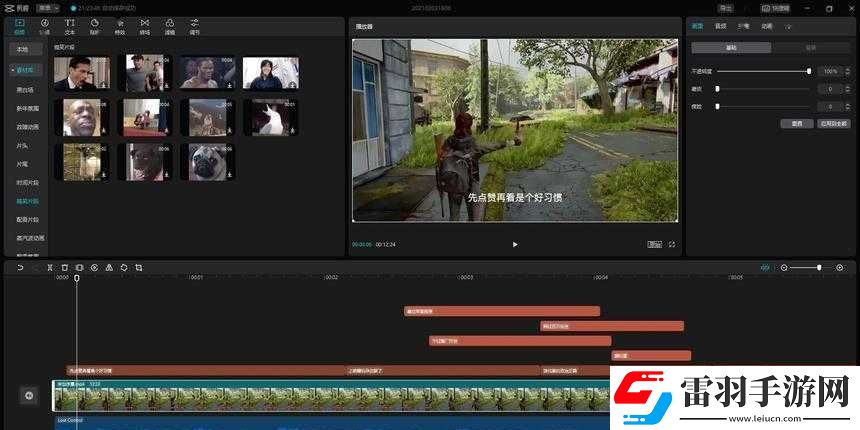Download the pug dog clip
Screen dimensions: 860x430
click(x=230, y=176)
